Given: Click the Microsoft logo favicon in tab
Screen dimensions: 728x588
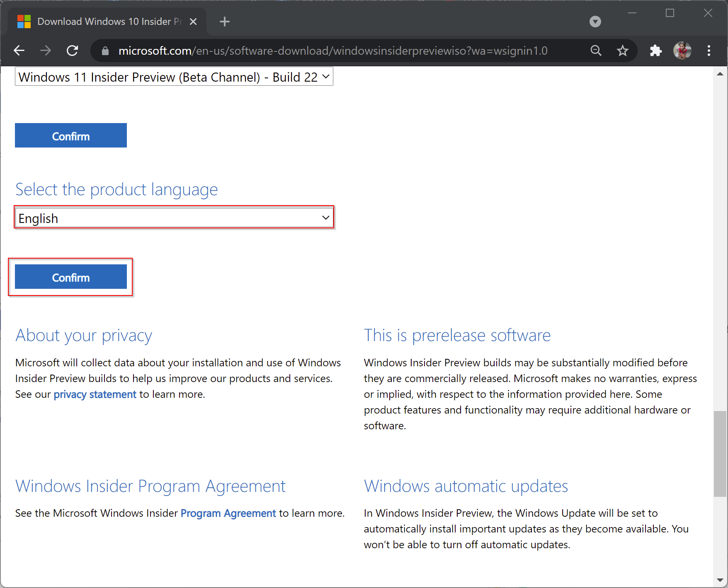Looking at the screenshot, I should (x=24, y=22).
